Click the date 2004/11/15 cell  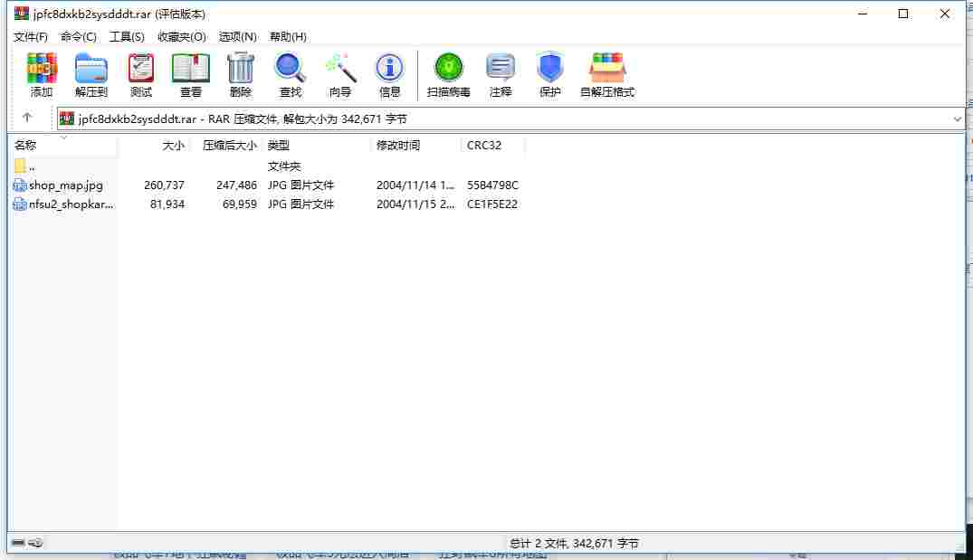pos(415,204)
